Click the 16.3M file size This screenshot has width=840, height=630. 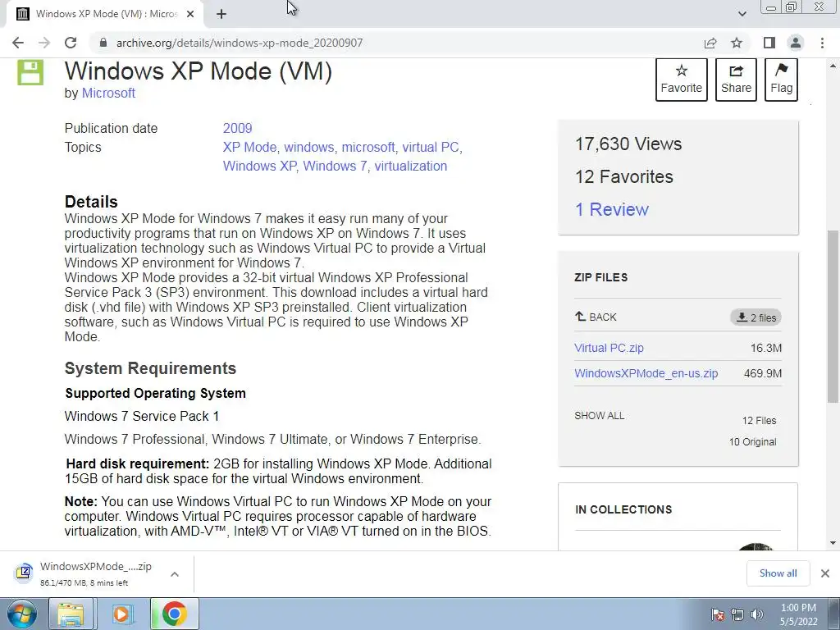pos(766,348)
